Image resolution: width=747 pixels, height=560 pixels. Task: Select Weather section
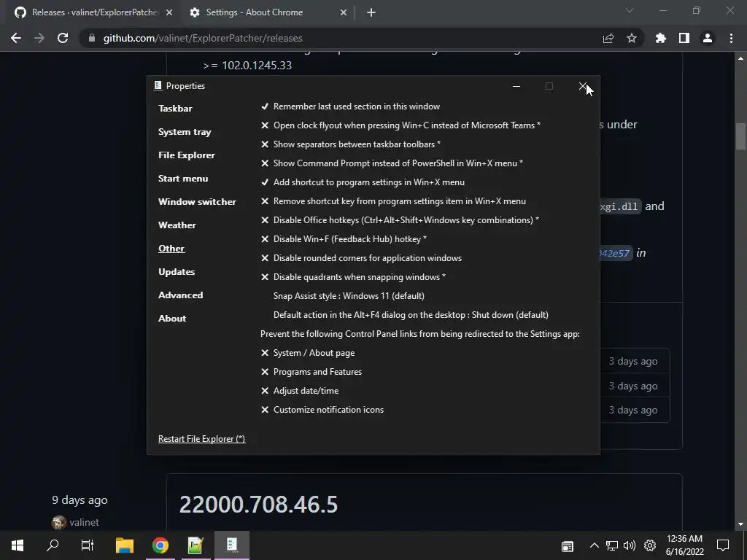tap(177, 225)
